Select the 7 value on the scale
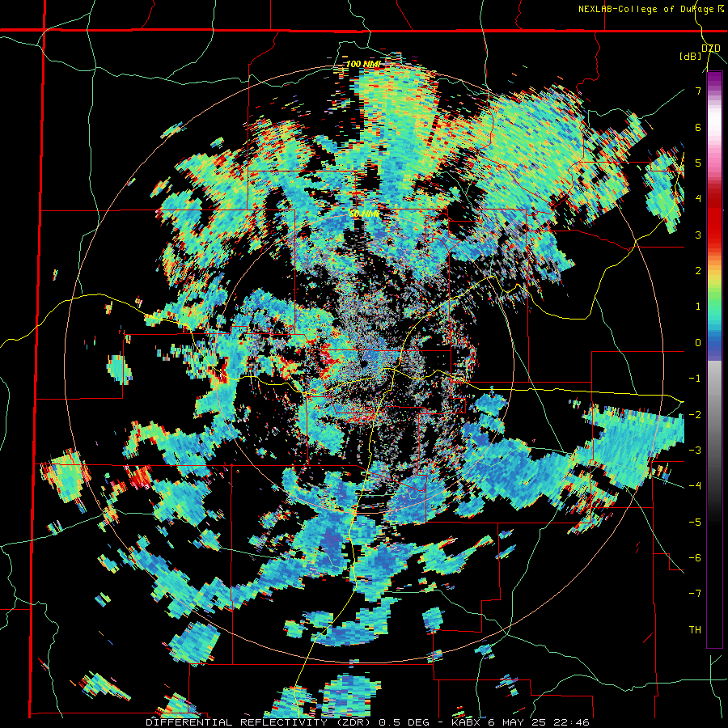This screenshot has width=728, height=728. pos(698,91)
